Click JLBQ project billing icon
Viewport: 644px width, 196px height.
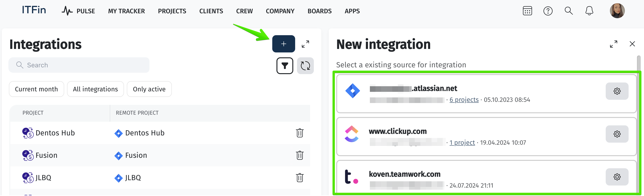pyautogui.click(x=28, y=178)
